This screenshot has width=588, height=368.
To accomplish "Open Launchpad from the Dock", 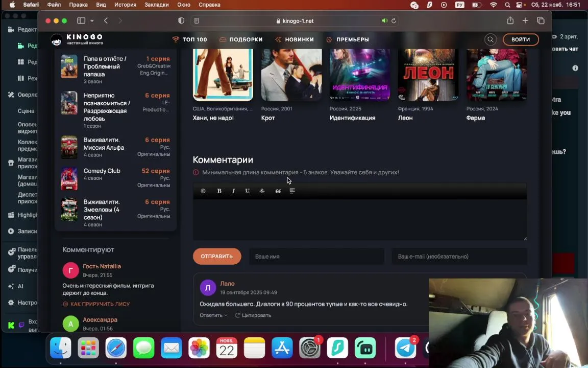I will point(88,348).
